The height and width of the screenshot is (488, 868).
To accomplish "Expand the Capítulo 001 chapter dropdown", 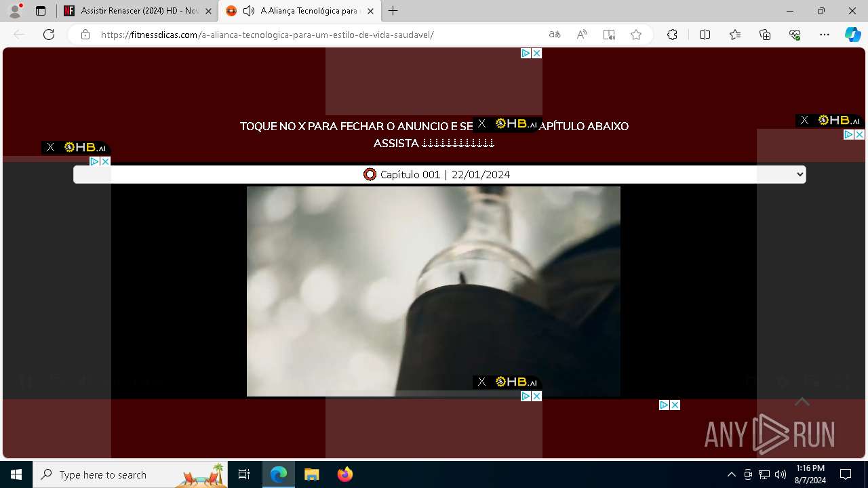I will point(439,174).
